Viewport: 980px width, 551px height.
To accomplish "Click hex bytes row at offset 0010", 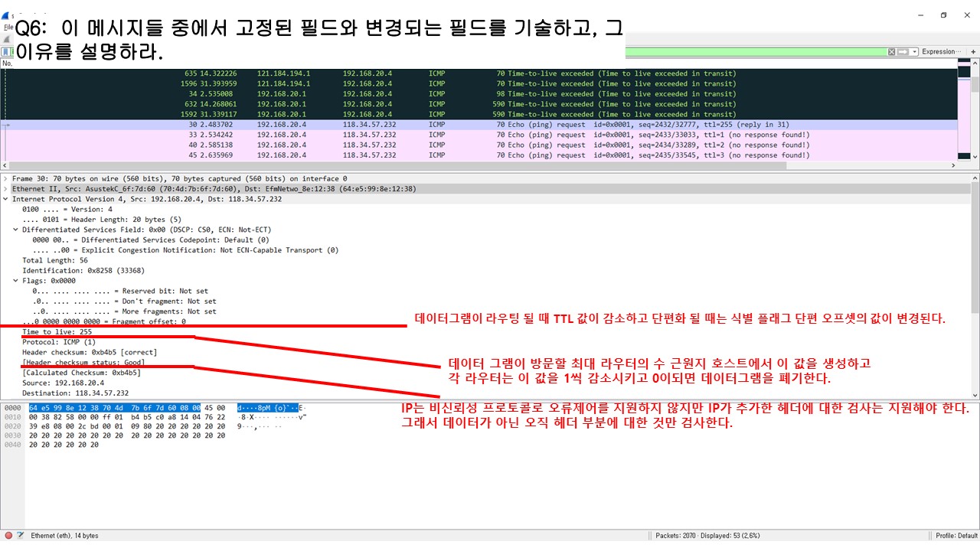I will [127, 417].
